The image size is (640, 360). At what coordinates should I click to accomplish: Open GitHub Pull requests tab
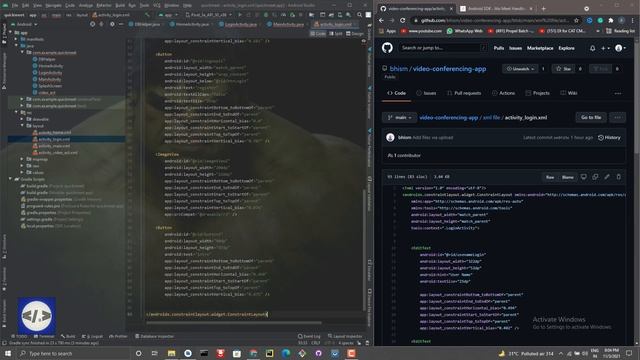click(x=464, y=93)
